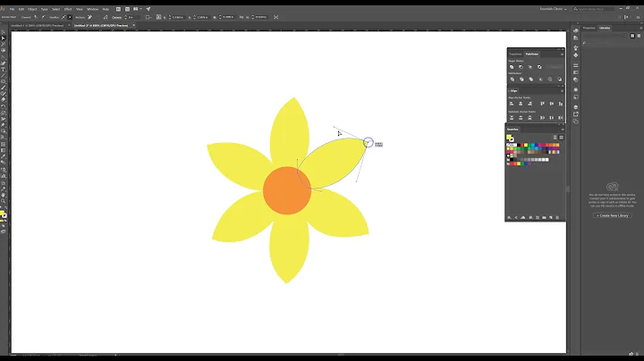
Task: Click the orange center circle of flower
Action: point(287,190)
